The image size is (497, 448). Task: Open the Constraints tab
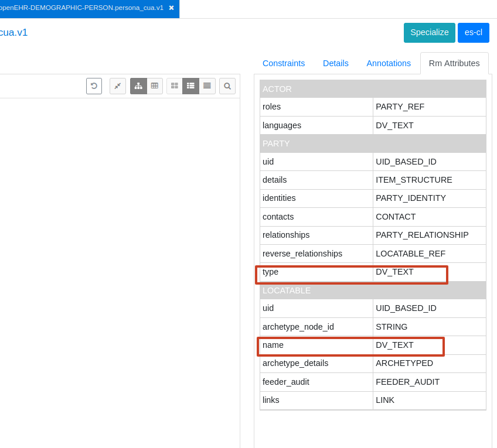(x=284, y=63)
